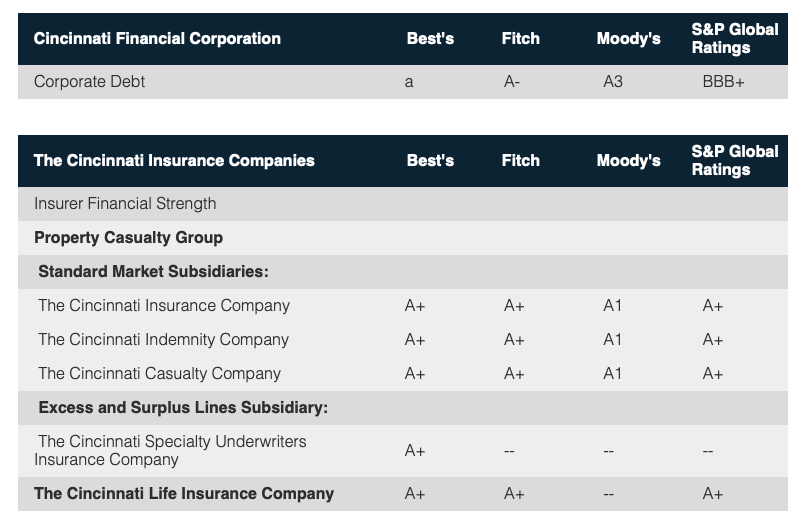Select The Cincinnati Insurance Company row label

point(164,306)
